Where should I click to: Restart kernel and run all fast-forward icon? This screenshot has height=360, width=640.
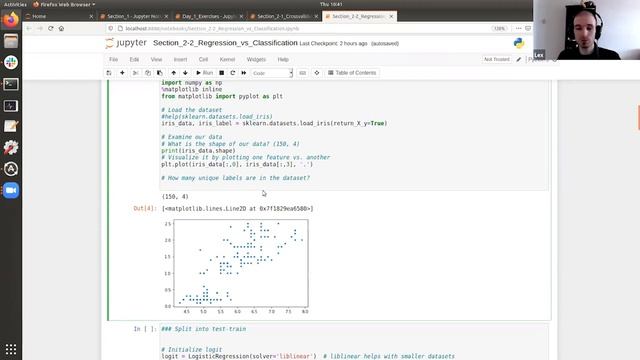coord(244,73)
